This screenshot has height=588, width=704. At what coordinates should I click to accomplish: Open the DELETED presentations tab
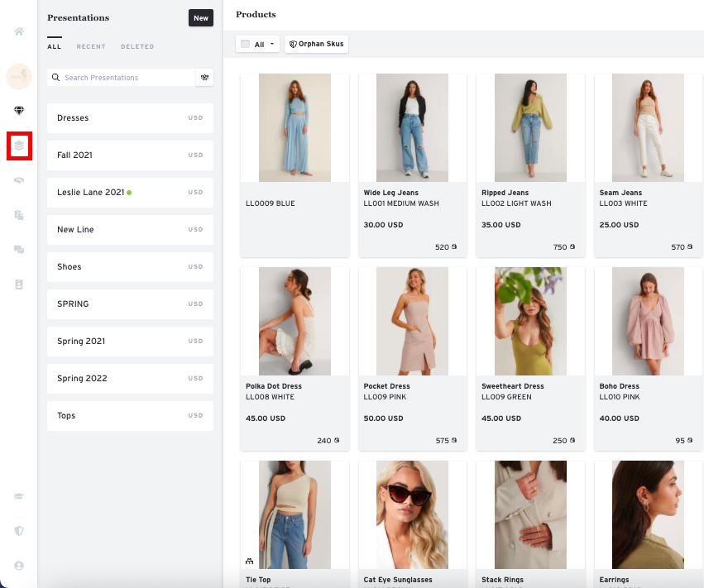[137, 46]
